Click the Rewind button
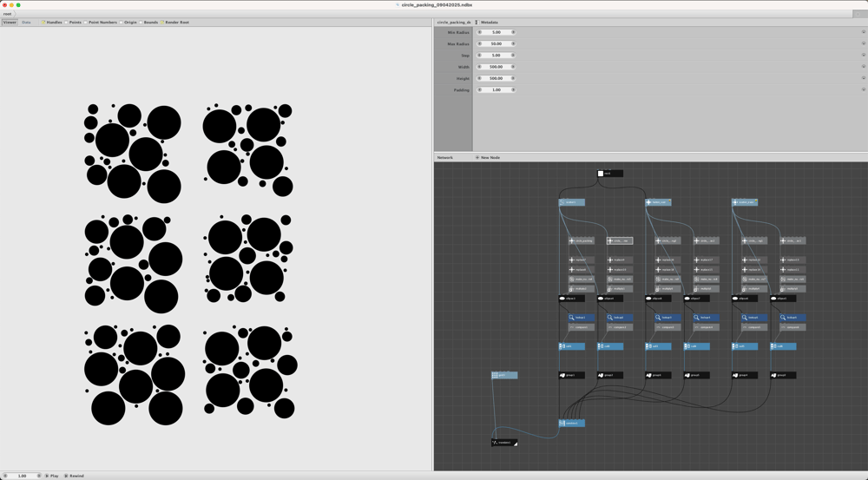 pyautogui.click(x=74, y=476)
